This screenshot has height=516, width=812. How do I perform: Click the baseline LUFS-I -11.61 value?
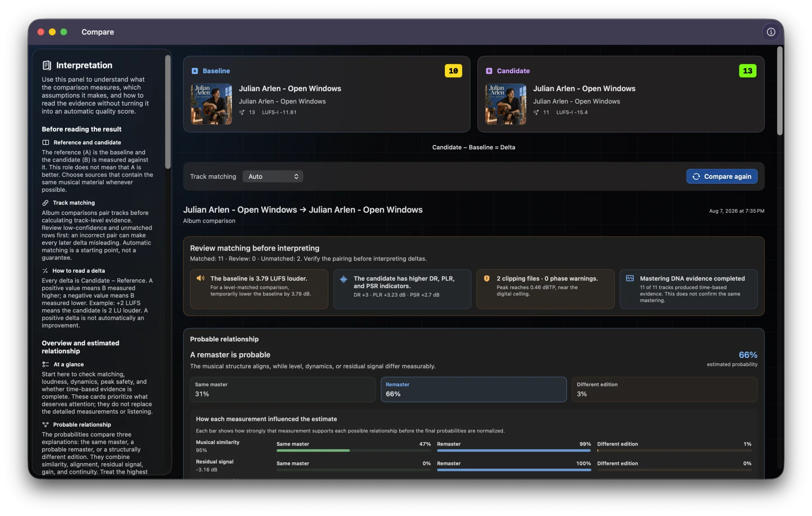coord(279,112)
